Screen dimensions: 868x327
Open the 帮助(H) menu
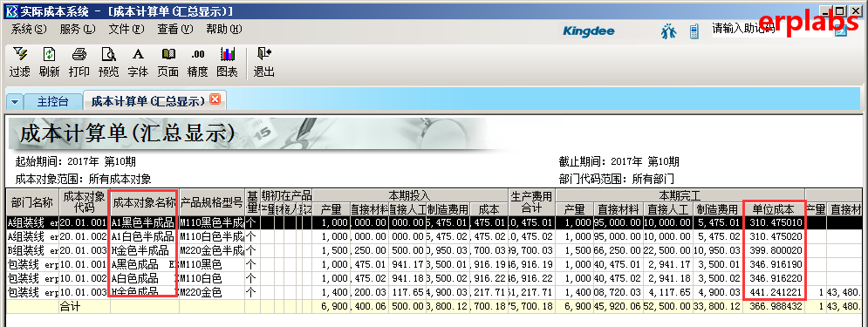pyautogui.click(x=223, y=30)
